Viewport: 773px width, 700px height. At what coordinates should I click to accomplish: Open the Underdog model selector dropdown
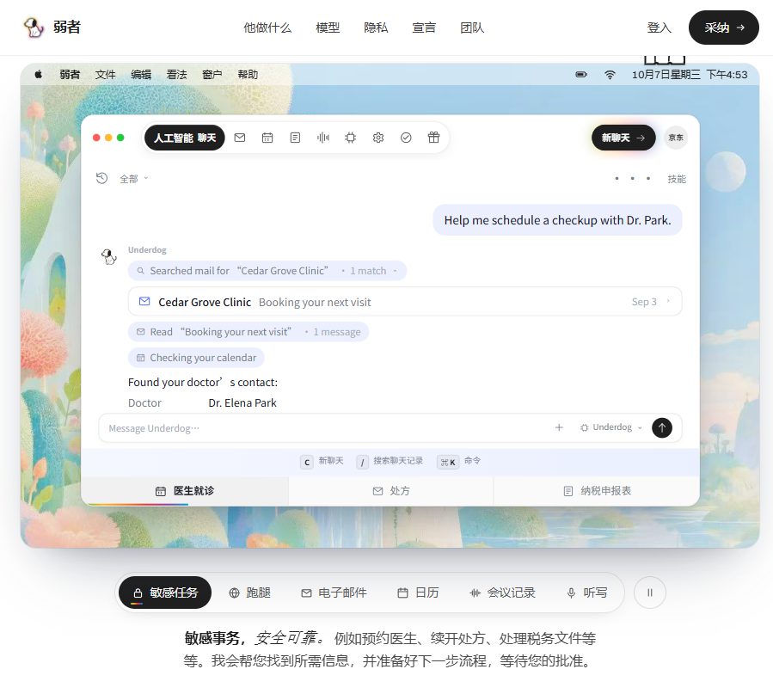[611, 427]
